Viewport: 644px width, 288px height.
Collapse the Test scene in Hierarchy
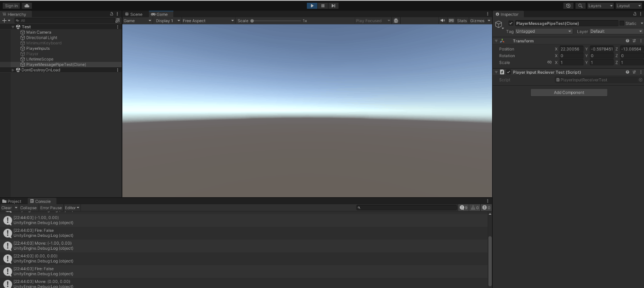pos(13,27)
